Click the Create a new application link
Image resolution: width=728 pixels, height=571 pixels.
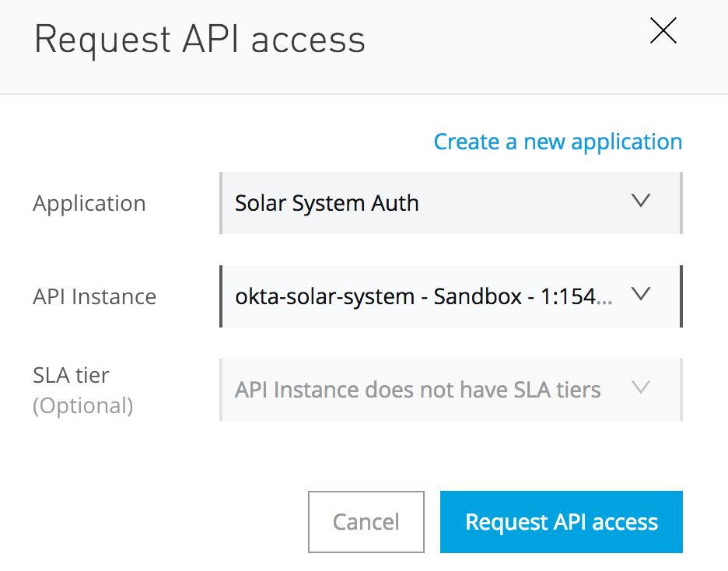tap(558, 142)
